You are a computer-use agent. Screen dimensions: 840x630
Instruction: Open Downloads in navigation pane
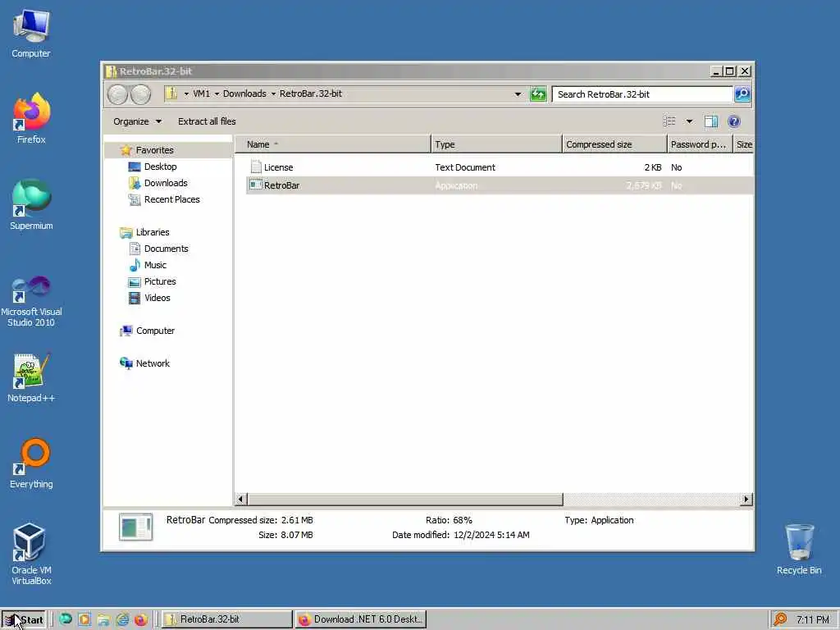(x=166, y=183)
